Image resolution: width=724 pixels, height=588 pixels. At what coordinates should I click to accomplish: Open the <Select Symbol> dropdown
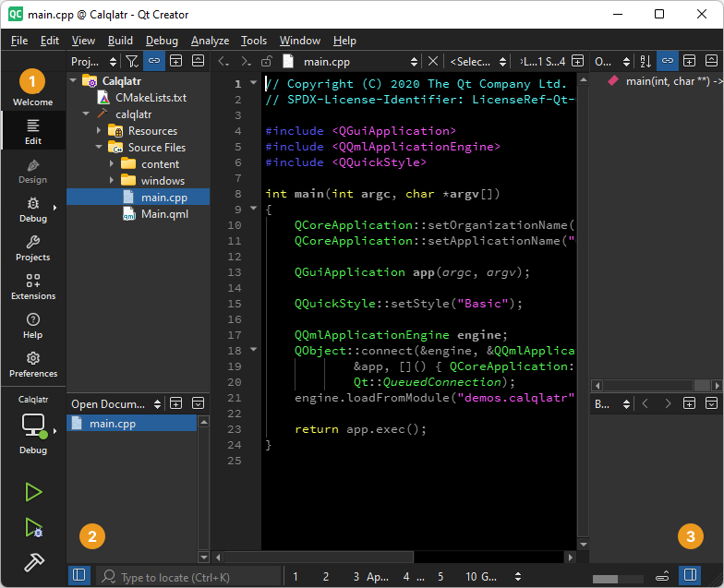(x=477, y=61)
